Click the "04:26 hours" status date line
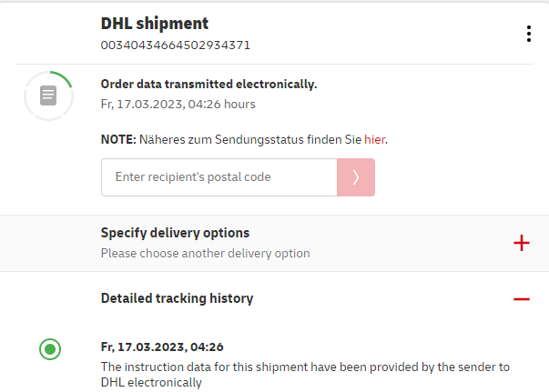Viewport: 549px width, 392px height. [x=178, y=104]
